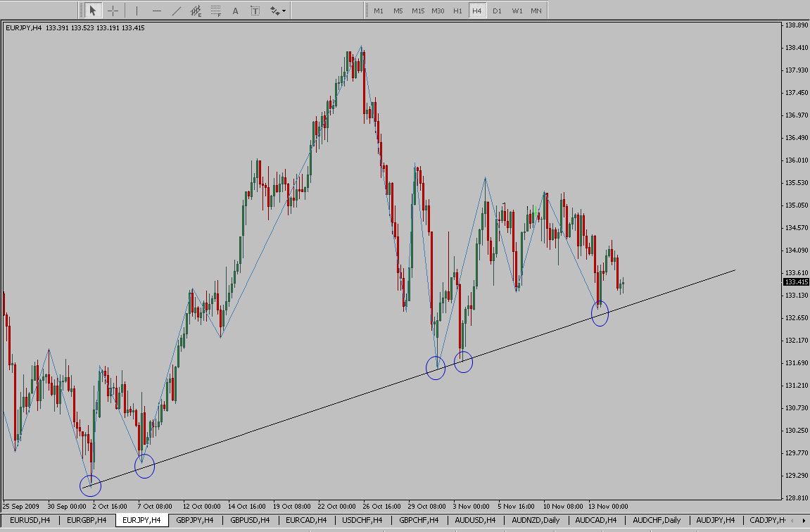
Task: Select the cursor arrow tool
Action: point(93,11)
